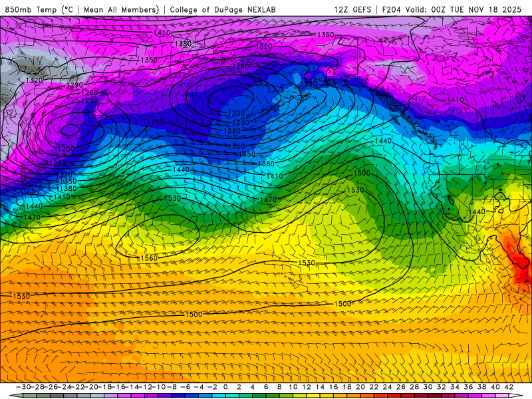Image resolution: width=532 pixels, height=399 pixels.
Task: Select the -16 value on temperature scale
Action: coord(118,387)
